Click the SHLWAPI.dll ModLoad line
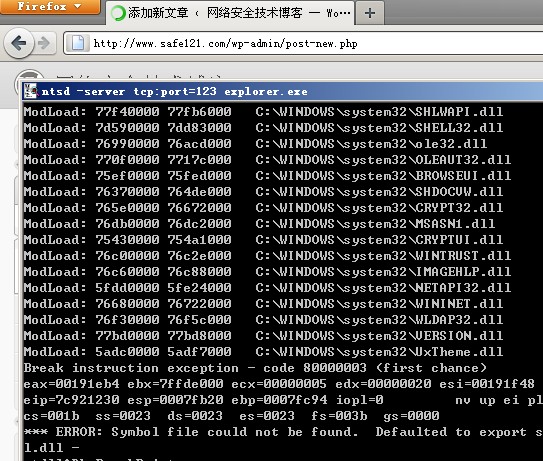The width and height of the screenshot is (543, 461). 263,112
